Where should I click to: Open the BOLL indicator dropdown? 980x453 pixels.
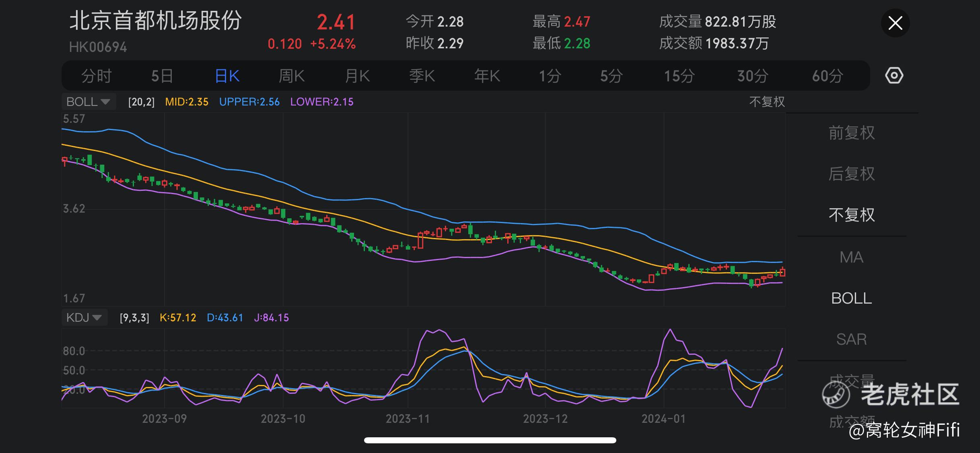pyautogui.click(x=89, y=101)
